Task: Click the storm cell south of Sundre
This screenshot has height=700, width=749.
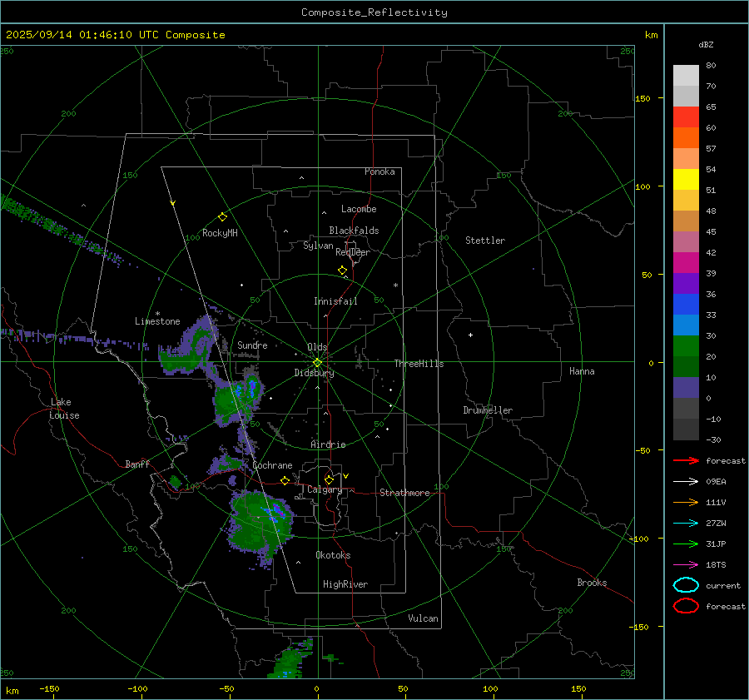Action: [x=239, y=398]
